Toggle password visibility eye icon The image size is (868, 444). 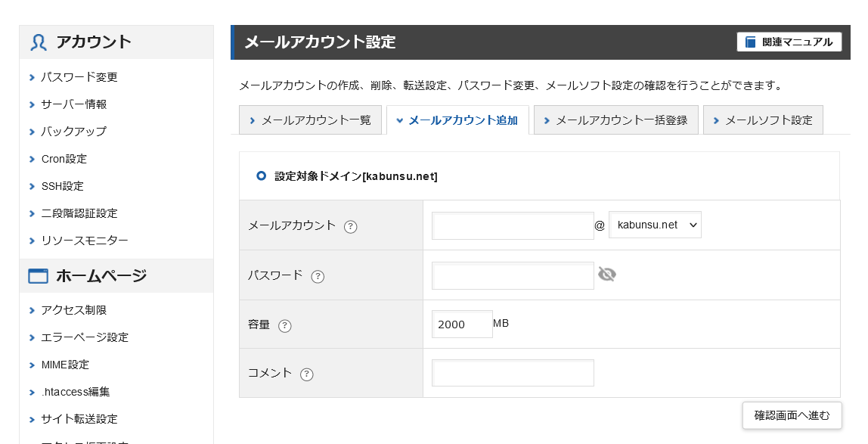tap(606, 275)
